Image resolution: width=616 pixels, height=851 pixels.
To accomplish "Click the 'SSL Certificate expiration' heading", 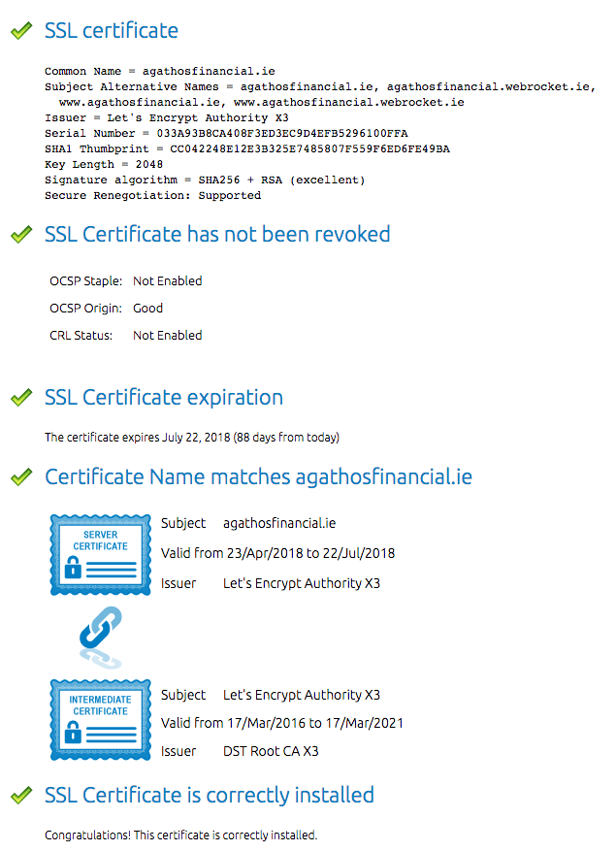I will (164, 398).
